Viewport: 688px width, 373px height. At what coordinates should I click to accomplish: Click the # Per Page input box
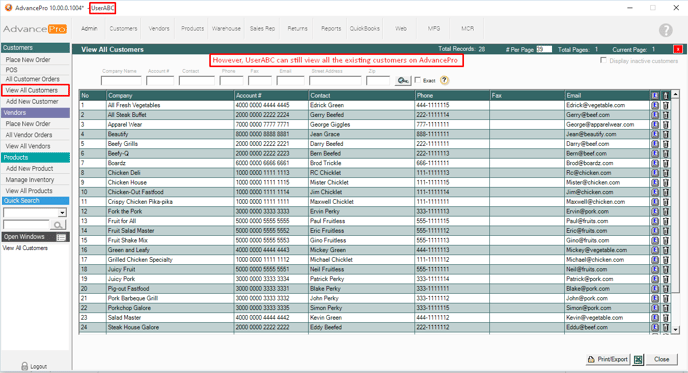[544, 49]
